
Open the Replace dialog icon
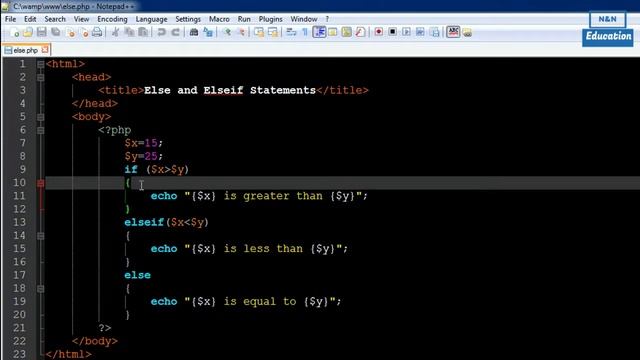tap(208, 32)
